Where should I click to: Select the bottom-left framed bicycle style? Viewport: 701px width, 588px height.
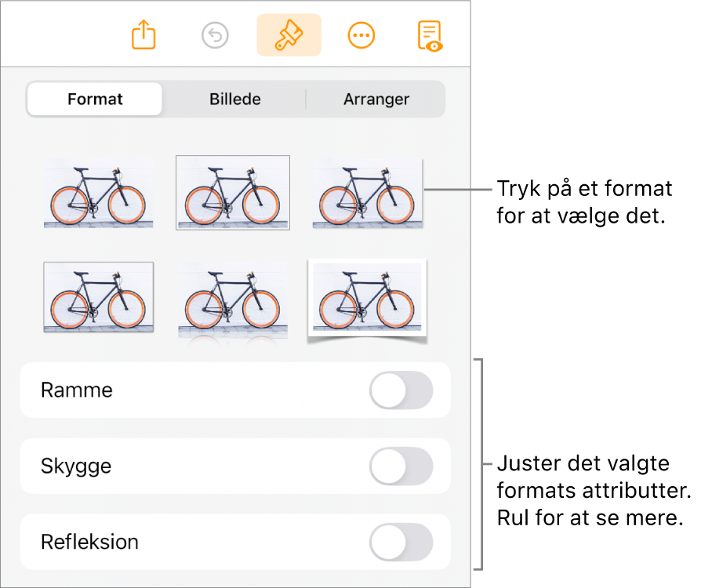pyautogui.click(x=98, y=298)
